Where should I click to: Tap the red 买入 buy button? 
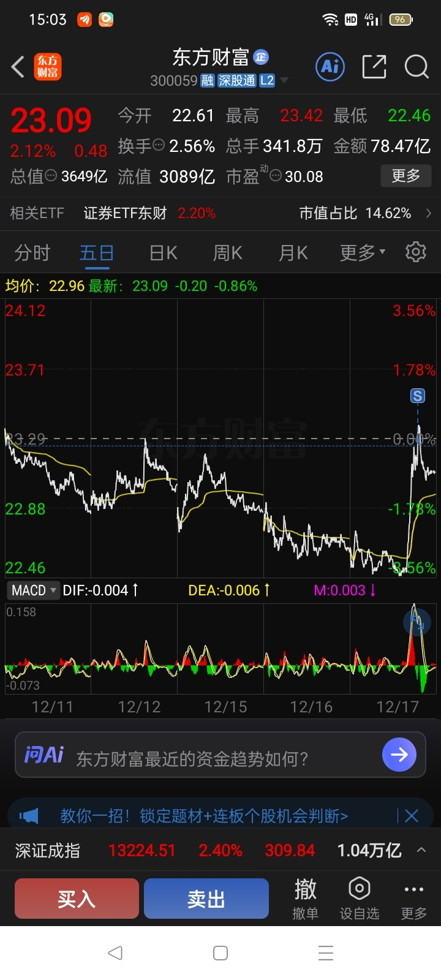77,899
